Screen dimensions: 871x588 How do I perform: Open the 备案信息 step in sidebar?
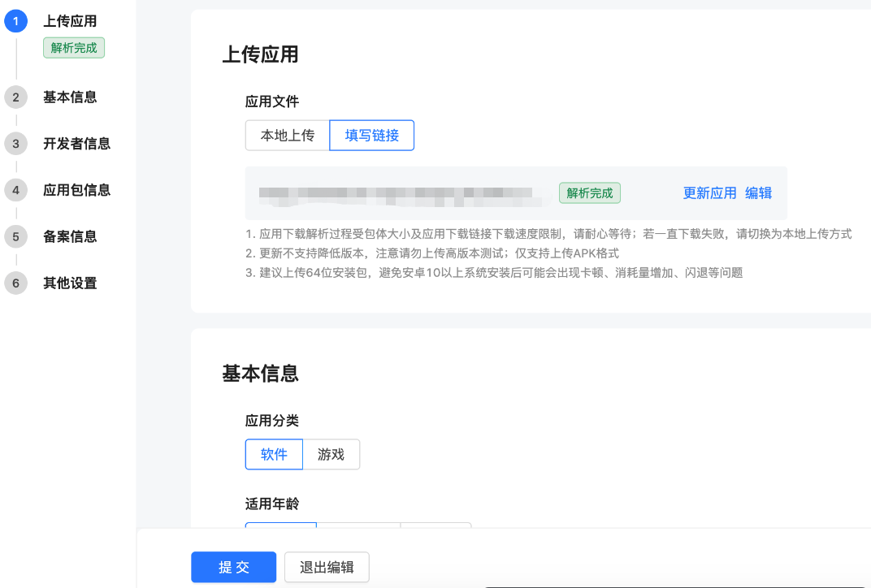[69, 236]
